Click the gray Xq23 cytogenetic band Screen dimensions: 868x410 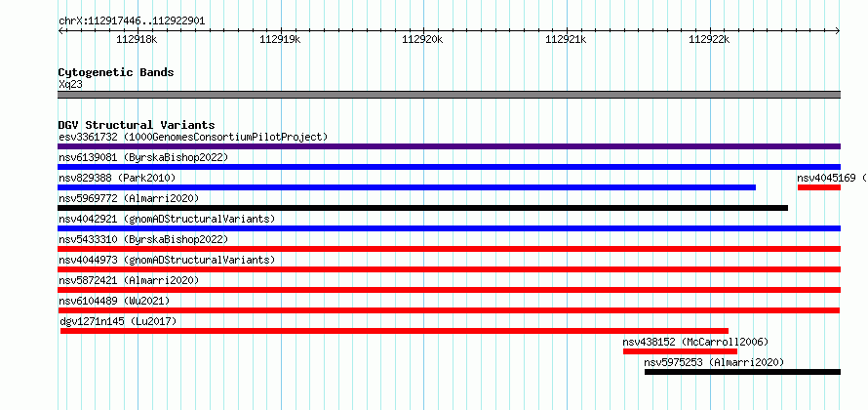[x=449, y=95]
